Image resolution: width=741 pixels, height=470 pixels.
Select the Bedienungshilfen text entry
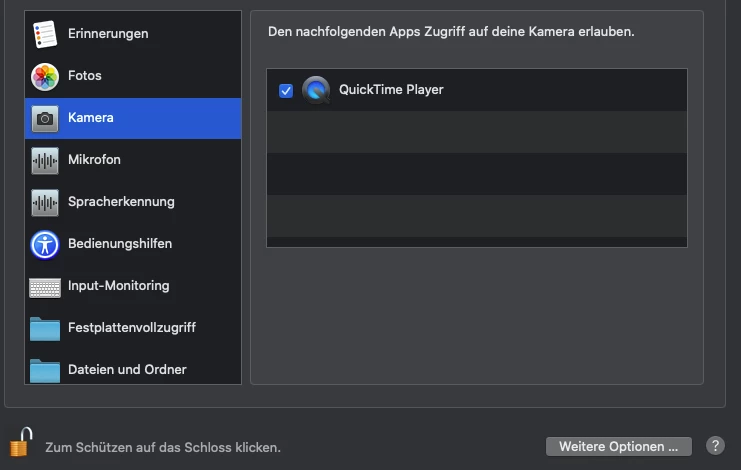[x=120, y=244]
